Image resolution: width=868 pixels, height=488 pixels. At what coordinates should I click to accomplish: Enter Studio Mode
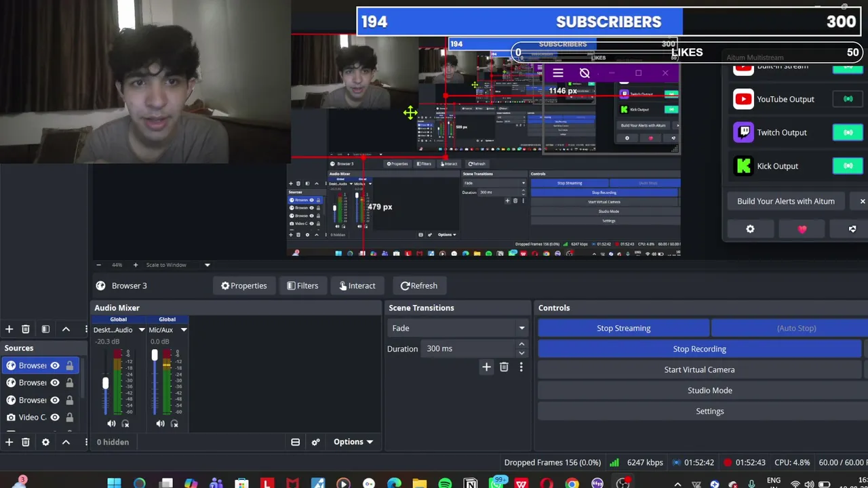click(709, 390)
